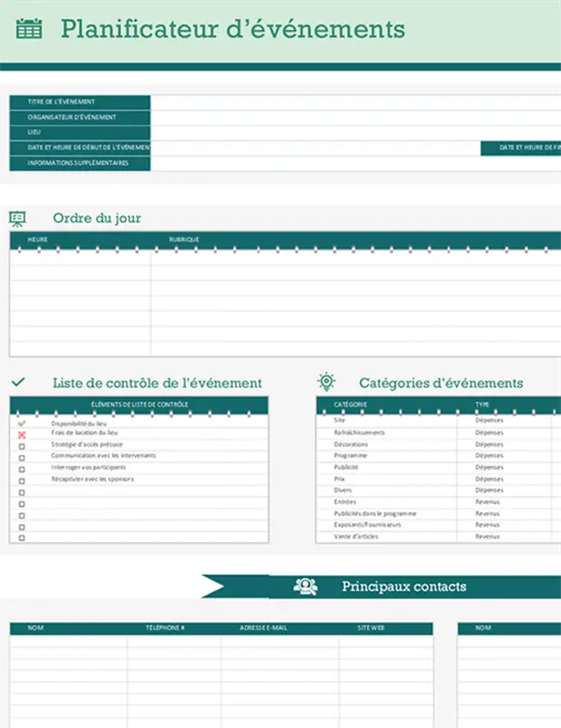Click the Ordre du jour heading
The width and height of the screenshot is (561, 728).
(97, 217)
